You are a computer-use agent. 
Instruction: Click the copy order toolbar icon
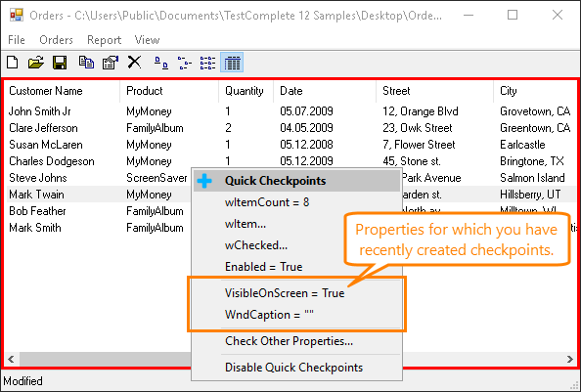[x=86, y=63]
